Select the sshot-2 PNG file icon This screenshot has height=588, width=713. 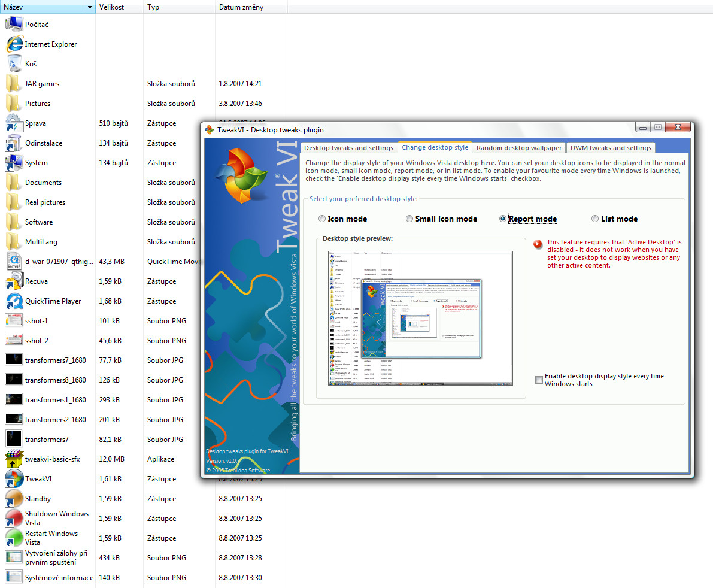(14, 341)
